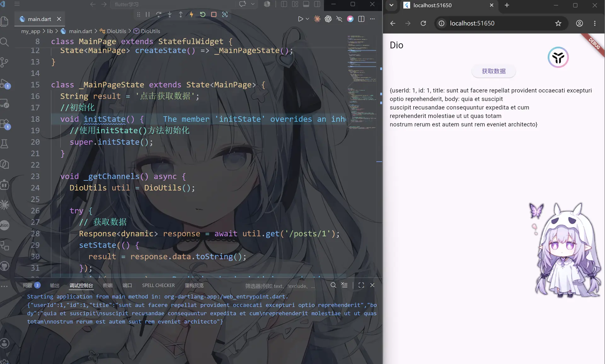The image size is (605, 364).
Task: Open the Search view in the activity bar
Action: click(4, 42)
